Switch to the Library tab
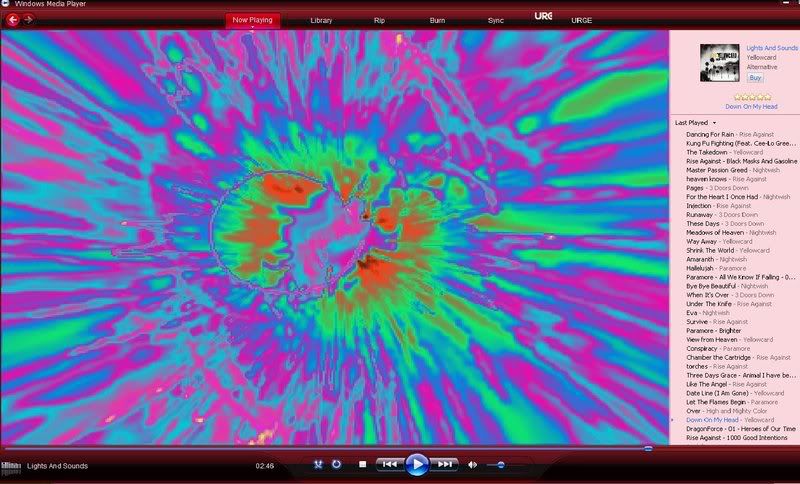This screenshot has width=800, height=484. [321, 20]
